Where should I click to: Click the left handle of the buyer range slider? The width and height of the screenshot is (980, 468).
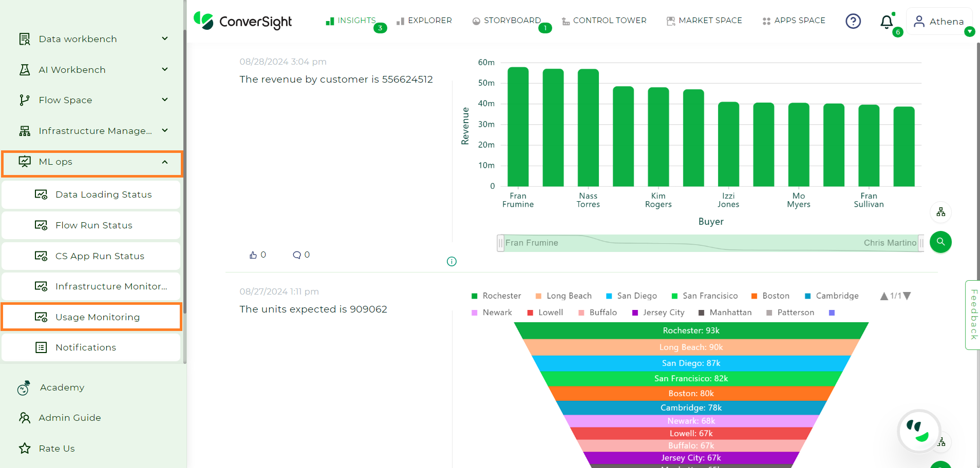point(500,243)
